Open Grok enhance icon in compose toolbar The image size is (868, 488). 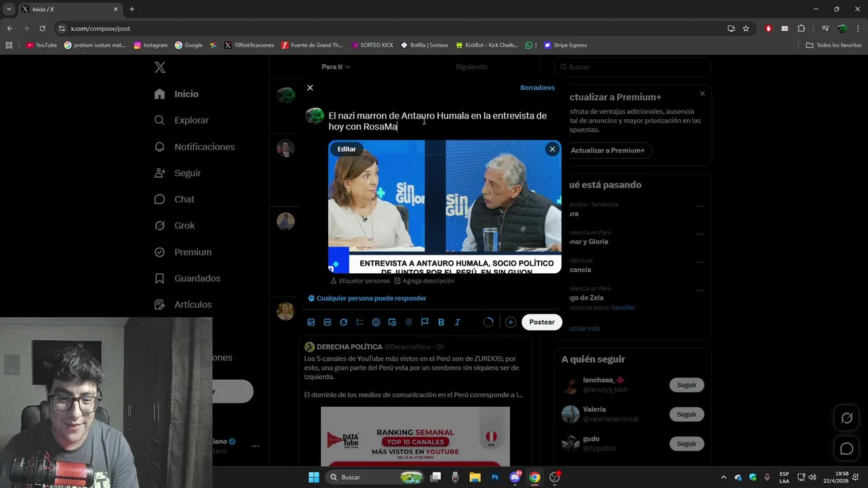click(x=344, y=322)
